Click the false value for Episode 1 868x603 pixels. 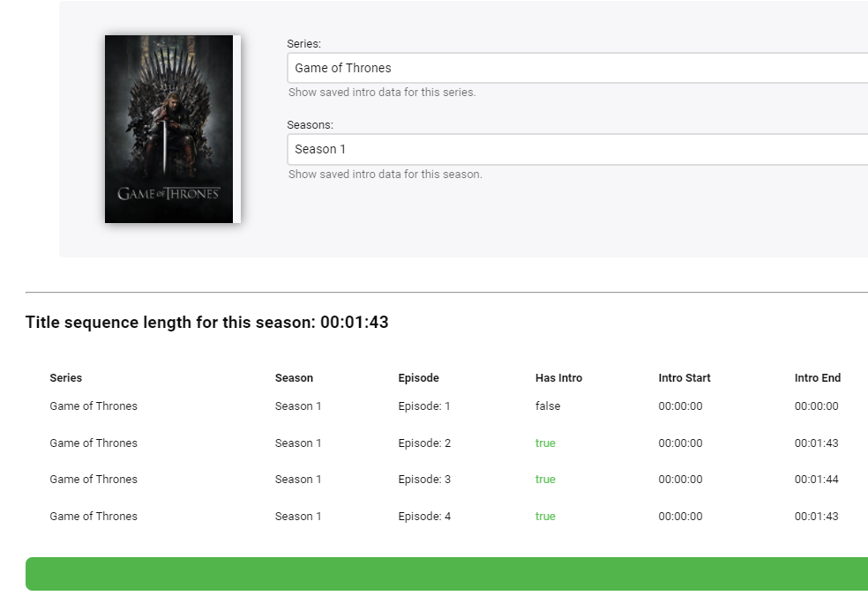tap(548, 406)
